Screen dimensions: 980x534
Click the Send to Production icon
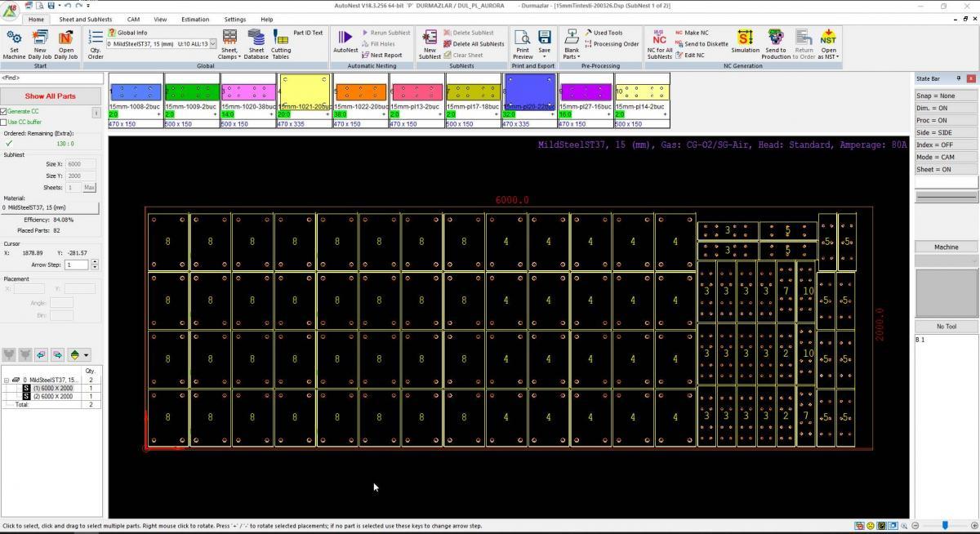click(775, 41)
